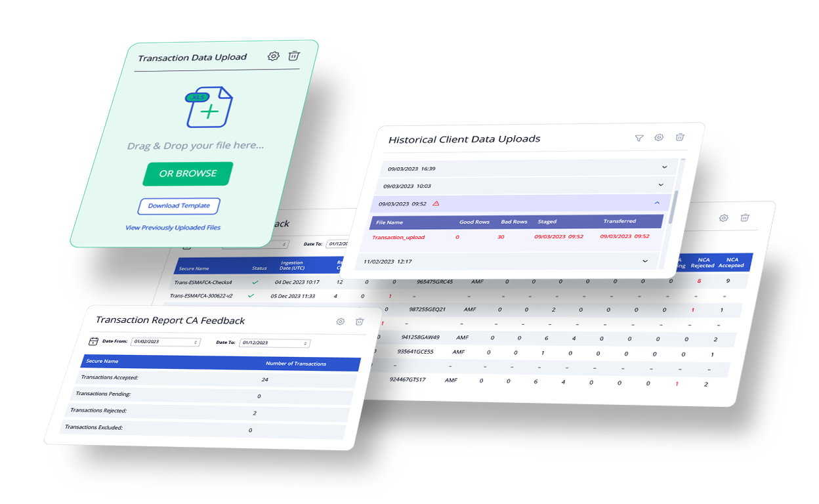Open Transaction Report CA Feedback settings gear
Image resolution: width=819 pixels, height=504 pixels.
click(x=340, y=322)
